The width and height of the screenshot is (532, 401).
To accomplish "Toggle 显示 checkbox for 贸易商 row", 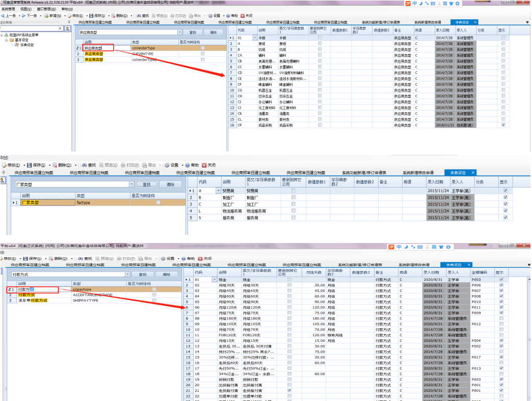I will pyautogui.click(x=506, y=191).
